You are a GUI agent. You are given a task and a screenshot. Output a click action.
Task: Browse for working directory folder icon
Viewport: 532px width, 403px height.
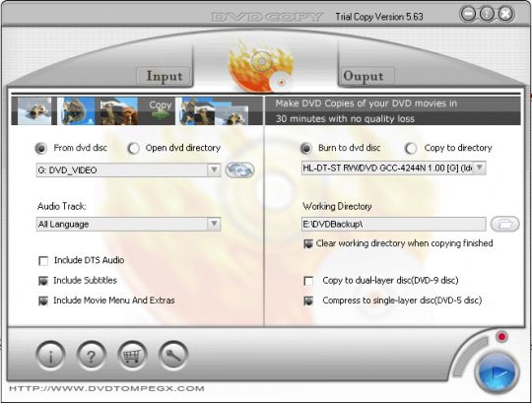click(x=504, y=224)
